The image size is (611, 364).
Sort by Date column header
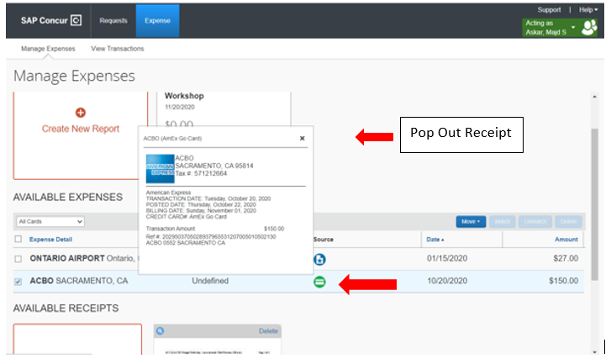click(x=435, y=240)
